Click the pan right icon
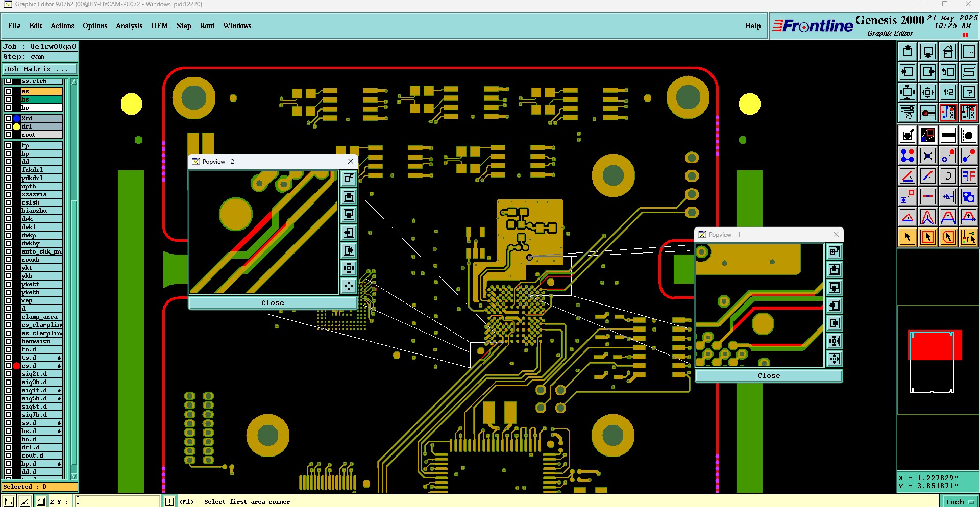980x507 pixels. (928, 72)
